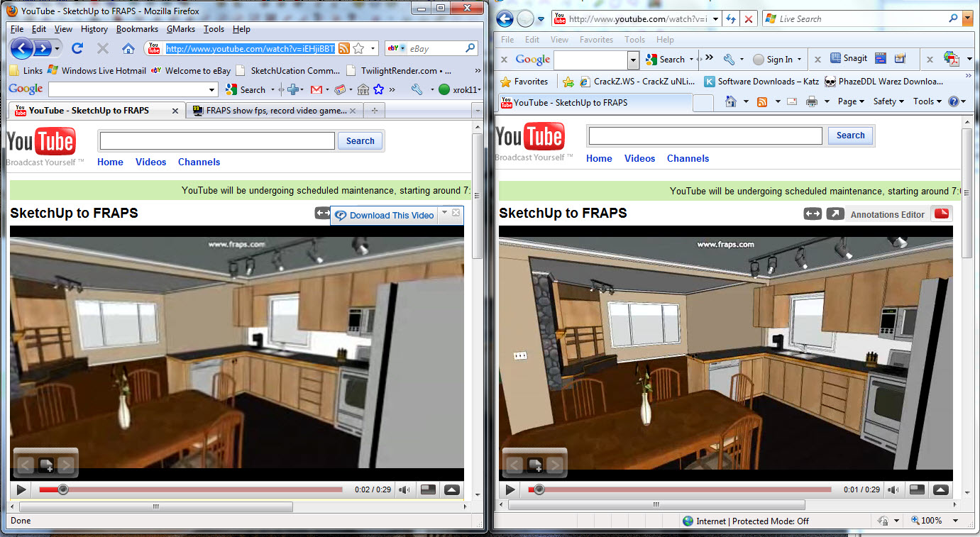980x537 pixels.
Task: Click Firefox eBay search magnifier icon
Action: 470,48
